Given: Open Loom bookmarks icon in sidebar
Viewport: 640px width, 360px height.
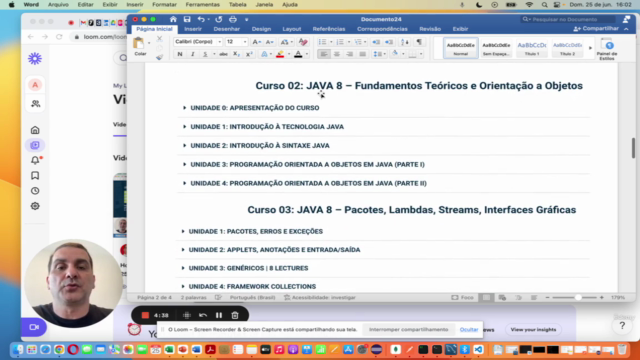Looking at the screenshot, I should click(x=35, y=176).
